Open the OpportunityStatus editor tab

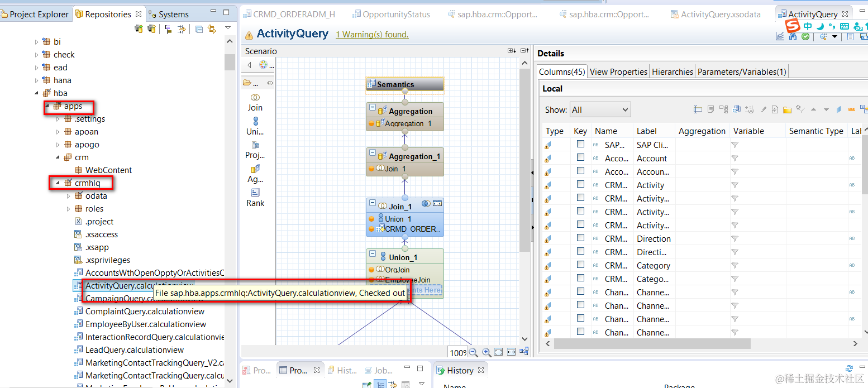coord(390,15)
